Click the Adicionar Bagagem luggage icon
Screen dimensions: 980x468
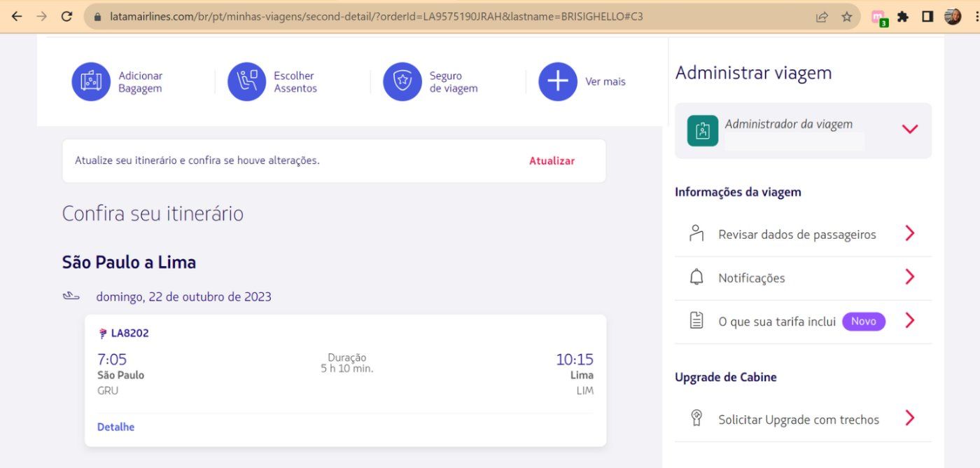[x=91, y=82]
